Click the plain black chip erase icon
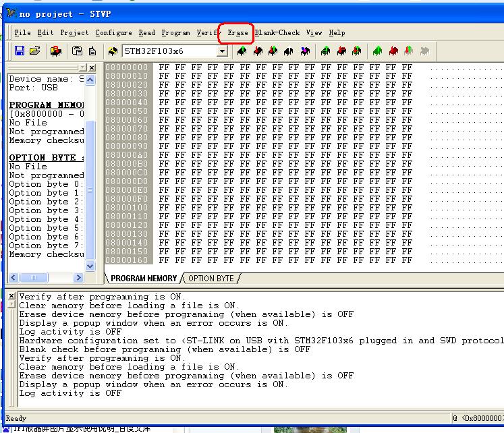The image size is (504, 433). point(289,51)
